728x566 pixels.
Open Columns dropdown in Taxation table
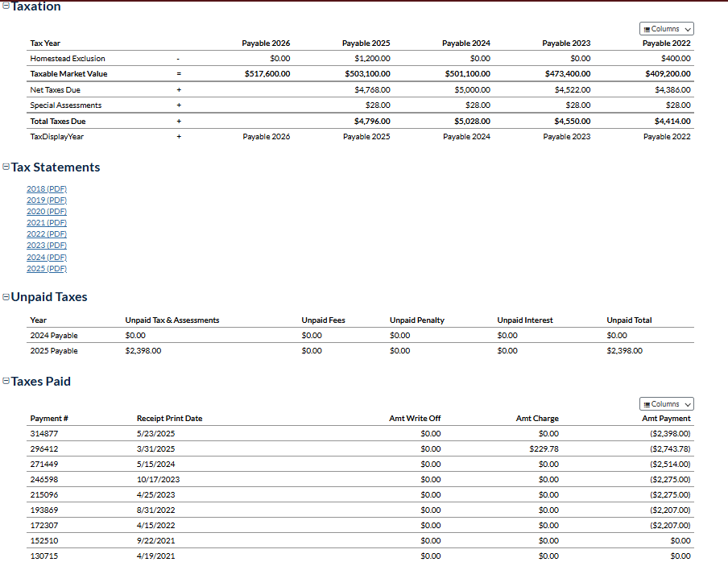click(x=667, y=29)
